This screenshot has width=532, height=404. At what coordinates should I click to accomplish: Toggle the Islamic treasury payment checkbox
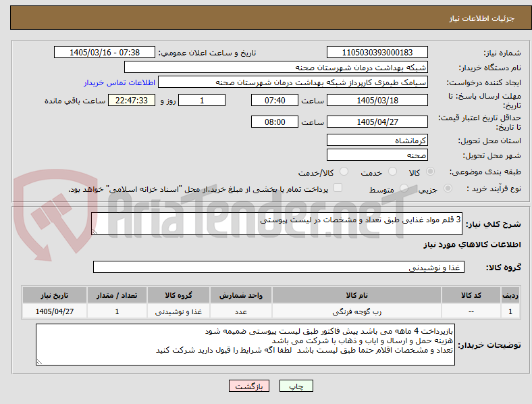338,188
